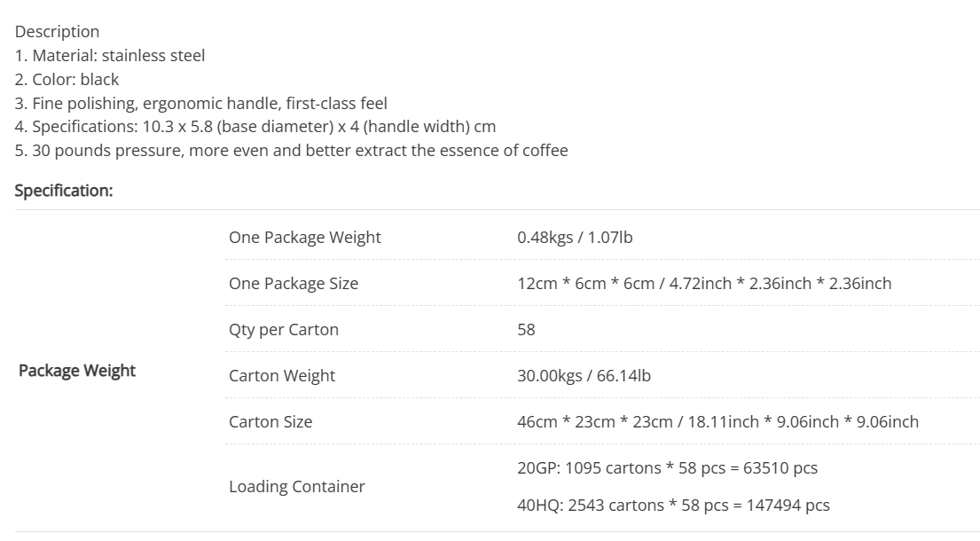The width and height of the screenshot is (980, 541).
Task: Click the Description heading text
Action: pos(57,32)
